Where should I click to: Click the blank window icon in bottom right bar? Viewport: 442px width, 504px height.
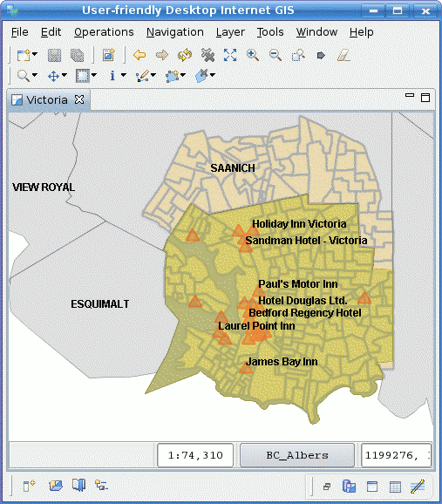pos(372,487)
